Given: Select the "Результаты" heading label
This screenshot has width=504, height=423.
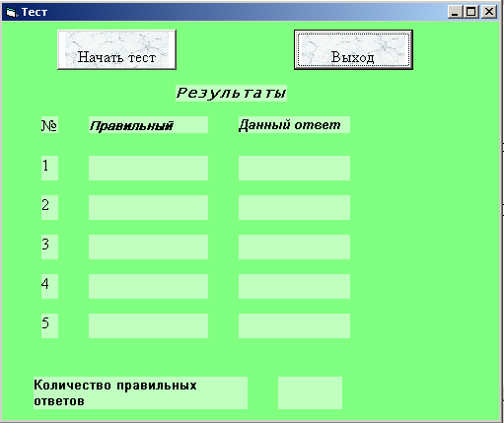Looking at the screenshot, I should (x=231, y=93).
